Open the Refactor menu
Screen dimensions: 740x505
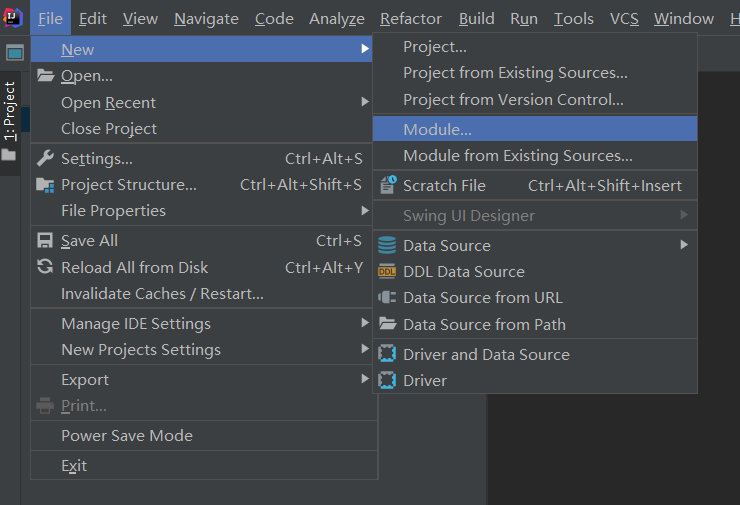click(411, 19)
